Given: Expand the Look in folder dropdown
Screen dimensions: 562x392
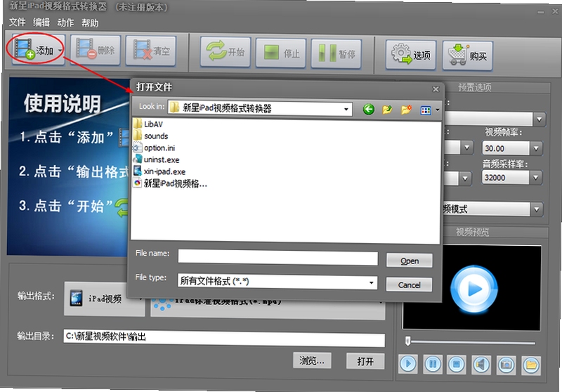Looking at the screenshot, I should click(346, 109).
